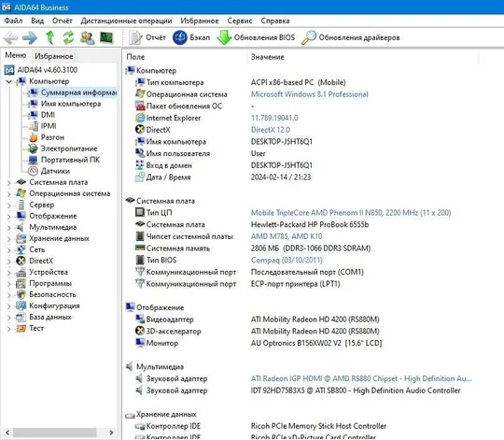
Task: Click the Сеть network icon in tree
Action: click(x=21, y=249)
